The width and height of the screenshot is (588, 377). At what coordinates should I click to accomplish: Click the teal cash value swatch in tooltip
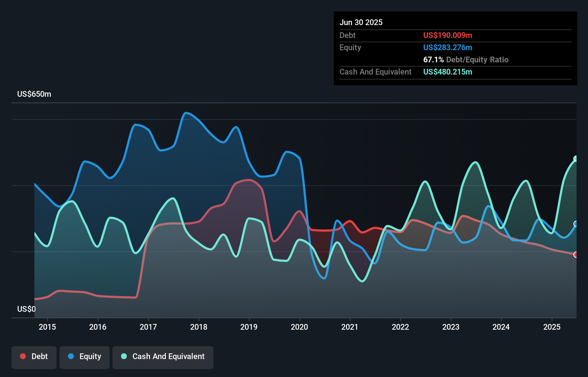(x=448, y=72)
